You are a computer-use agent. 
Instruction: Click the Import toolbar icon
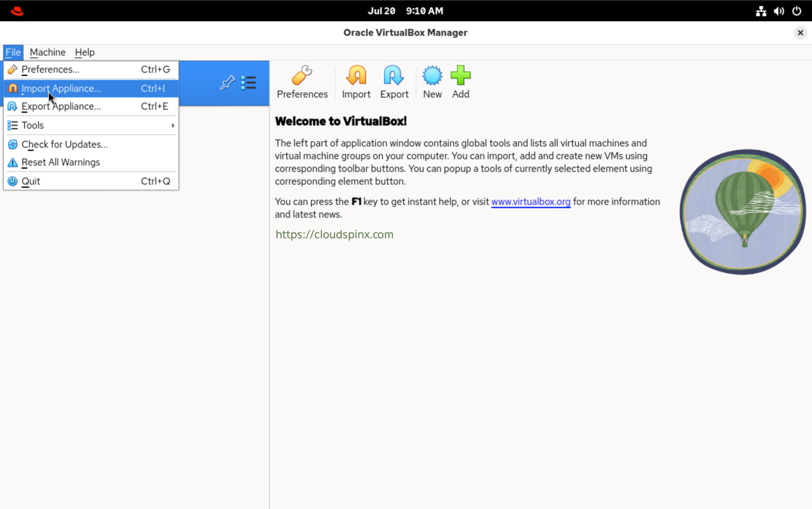(355, 81)
